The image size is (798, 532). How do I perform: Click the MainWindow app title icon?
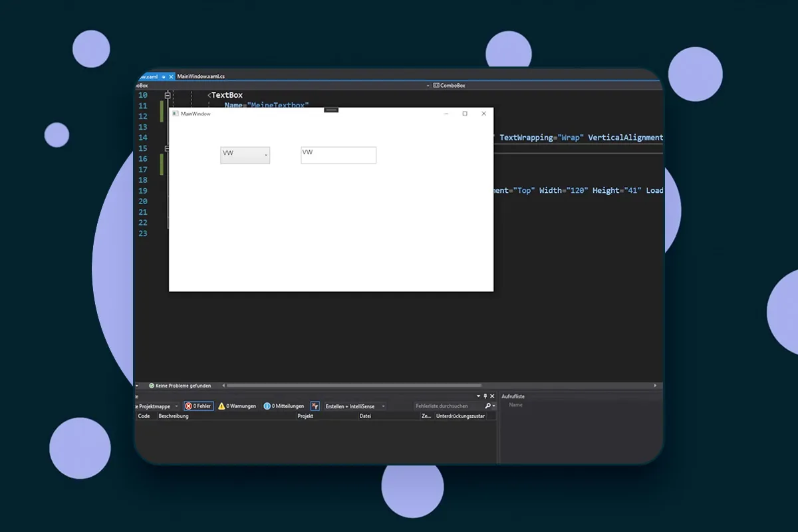pos(176,114)
